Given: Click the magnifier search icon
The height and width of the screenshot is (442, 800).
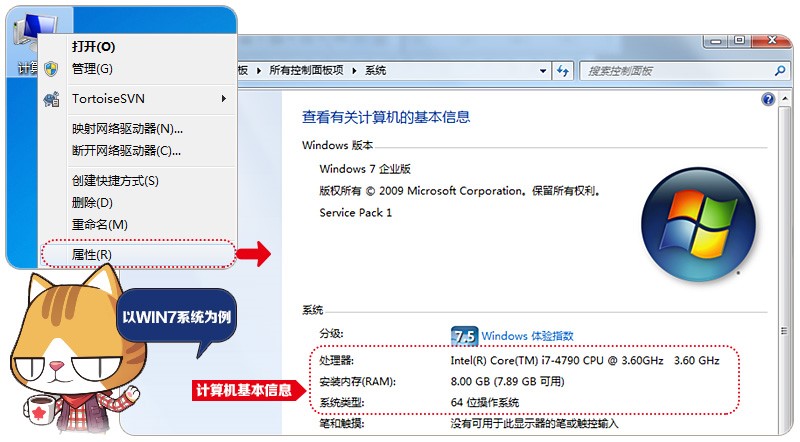Looking at the screenshot, I should (780, 71).
